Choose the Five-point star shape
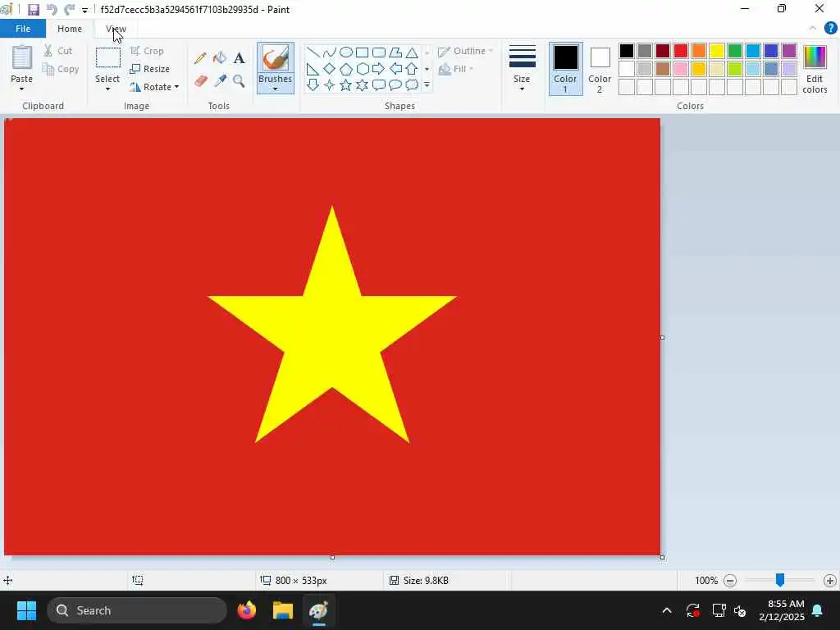 pos(346,84)
